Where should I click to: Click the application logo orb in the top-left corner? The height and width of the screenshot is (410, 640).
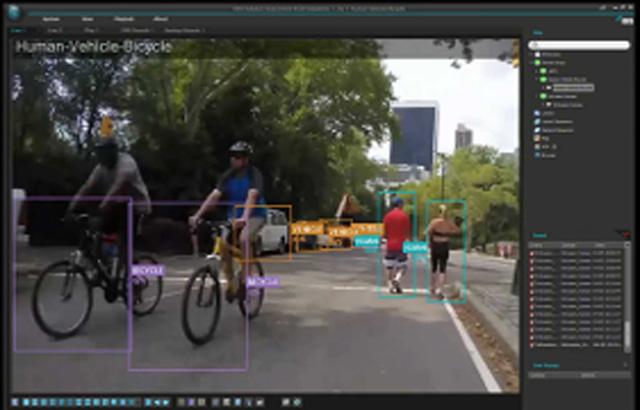tap(14, 12)
